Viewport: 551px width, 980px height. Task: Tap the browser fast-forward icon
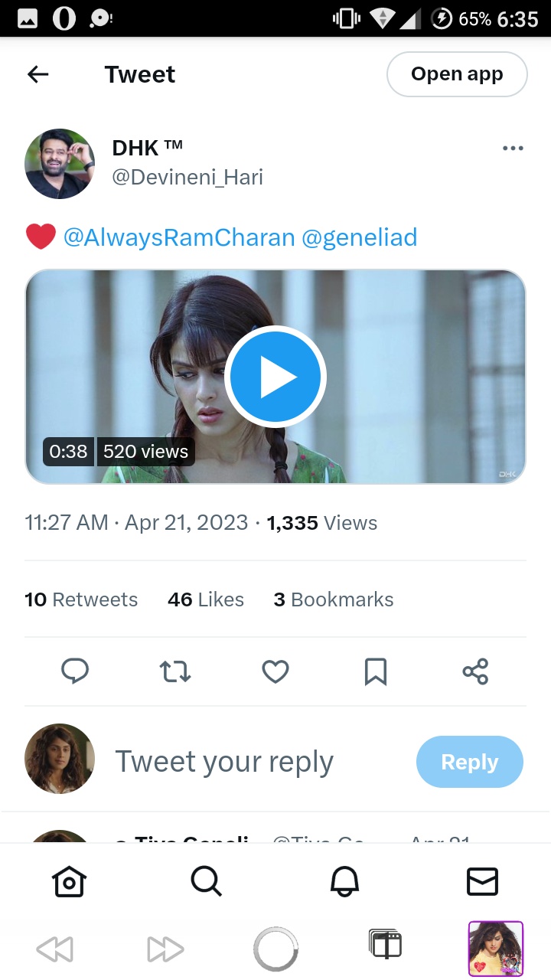165,949
